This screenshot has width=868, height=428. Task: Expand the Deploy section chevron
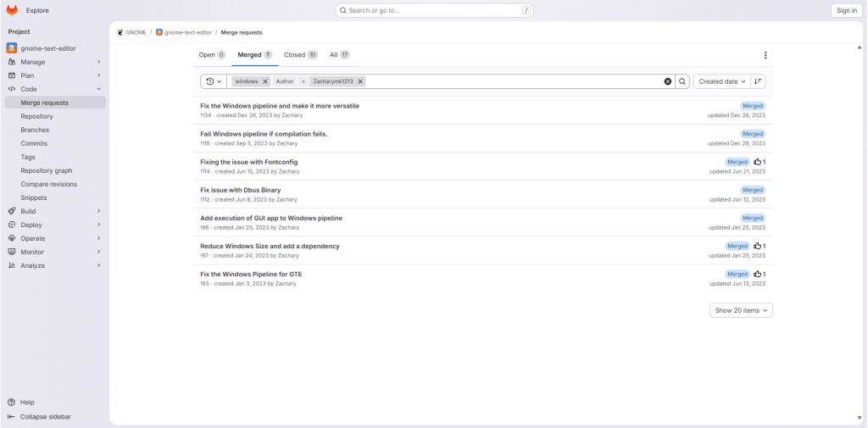98,225
